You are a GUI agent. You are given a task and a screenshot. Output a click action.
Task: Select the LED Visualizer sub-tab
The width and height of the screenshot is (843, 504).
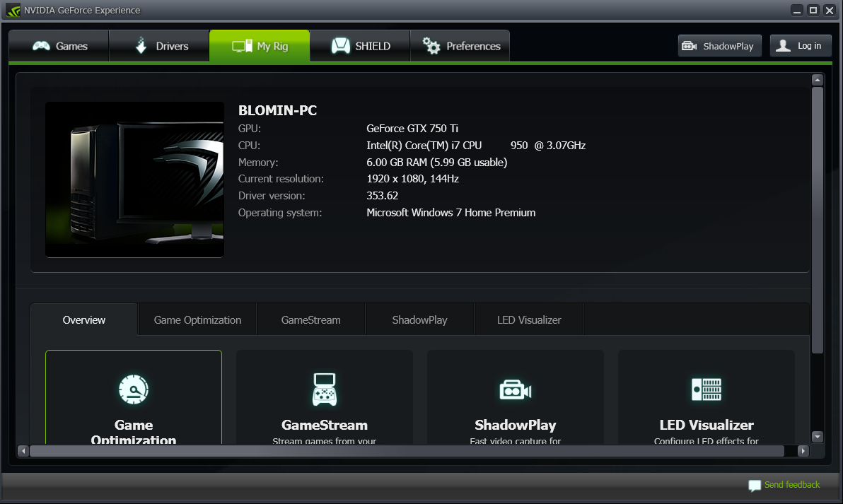click(x=529, y=320)
